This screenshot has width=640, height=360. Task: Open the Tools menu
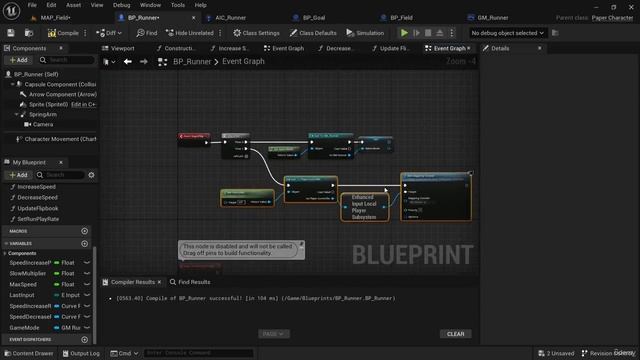click(178, 5)
